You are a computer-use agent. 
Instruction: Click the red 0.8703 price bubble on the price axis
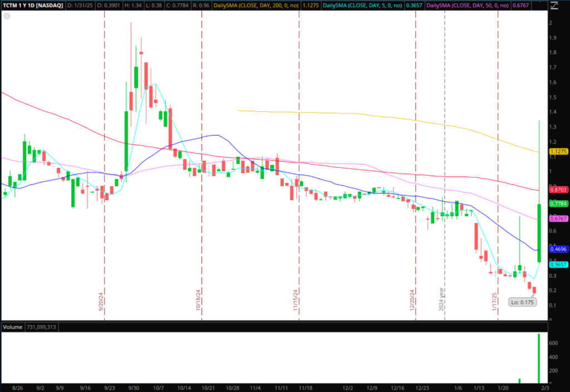558,190
